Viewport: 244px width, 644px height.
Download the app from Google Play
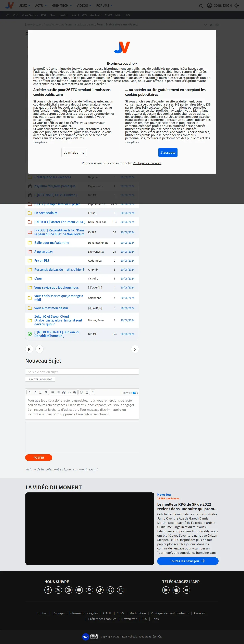tap(166, 590)
